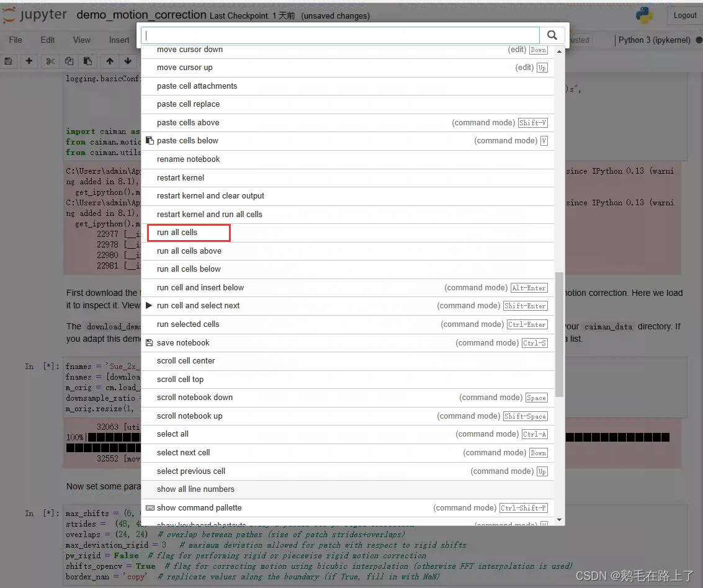Open the View menu
The image size is (703, 588).
[x=82, y=40]
